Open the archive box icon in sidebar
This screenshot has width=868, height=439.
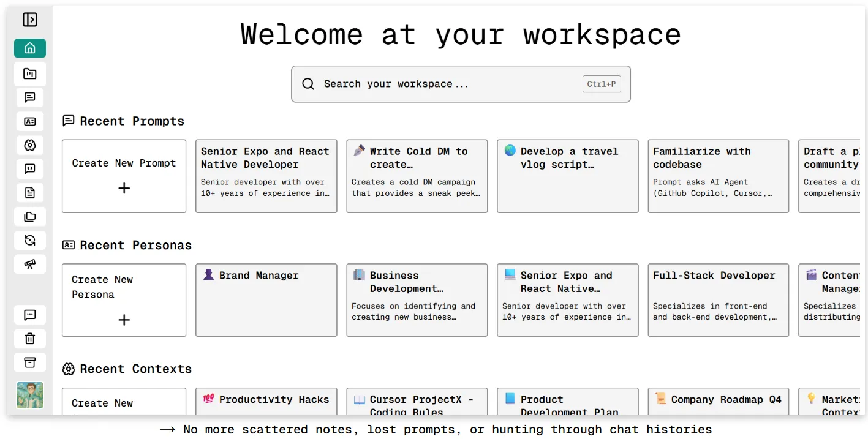(29, 362)
